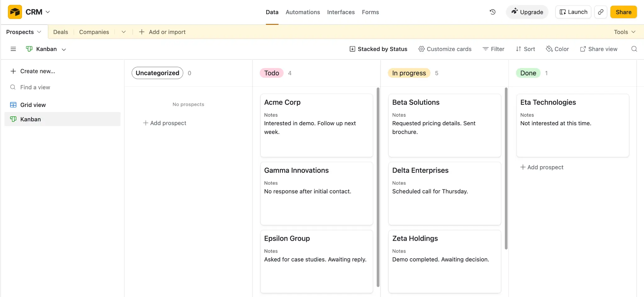Copy link with the chain icon

click(x=601, y=12)
